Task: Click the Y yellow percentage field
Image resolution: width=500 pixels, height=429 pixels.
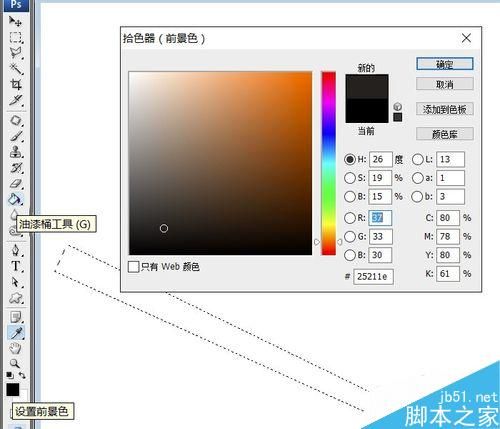Action: coord(448,255)
